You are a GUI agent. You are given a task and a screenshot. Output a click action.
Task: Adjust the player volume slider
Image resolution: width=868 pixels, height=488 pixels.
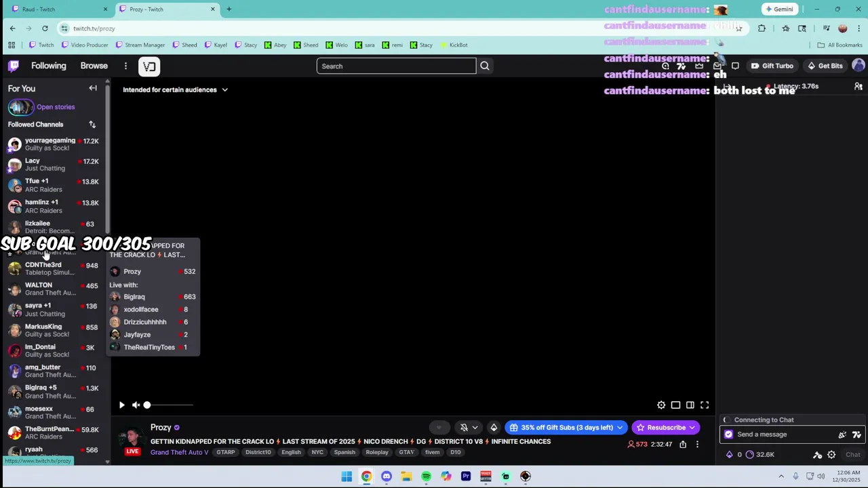tap(168, 405)
